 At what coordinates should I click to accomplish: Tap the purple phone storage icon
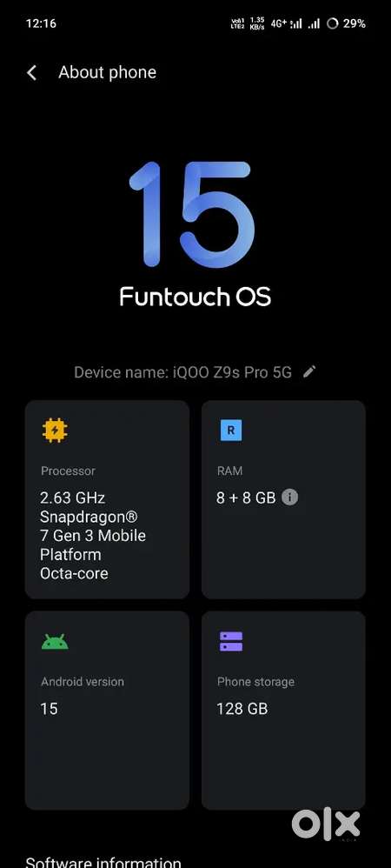231,642
